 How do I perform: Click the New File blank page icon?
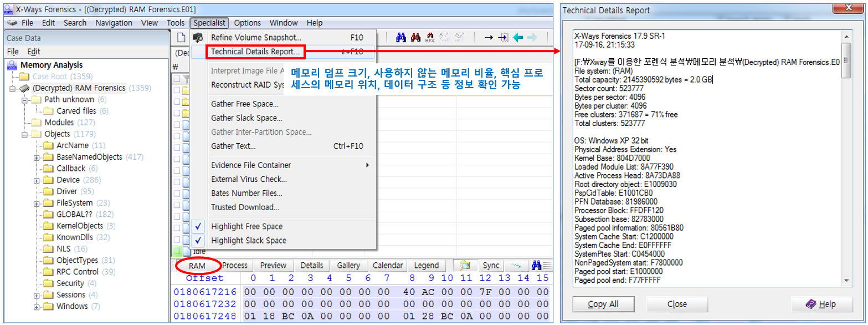coord(181,38)
